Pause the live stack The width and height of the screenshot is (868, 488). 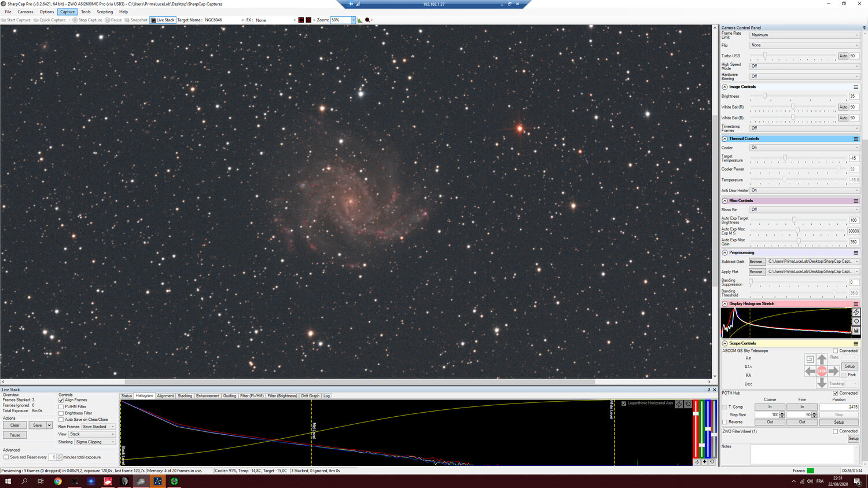point(15,435)
